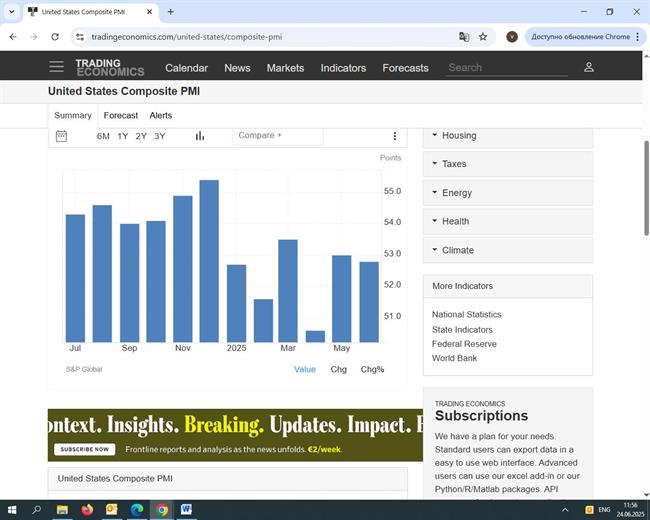
Task: Select the Summary tab
Action: (x=73, y=115)
